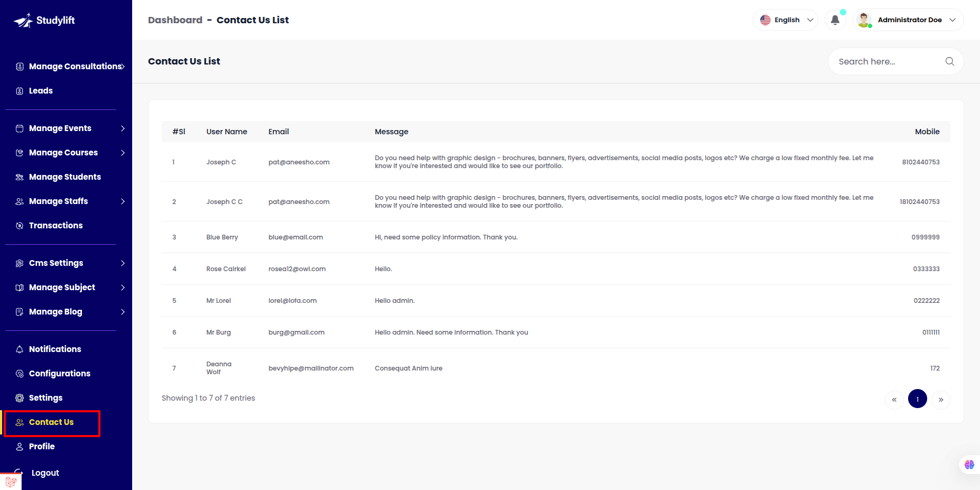The height and width of the screenshot is (490, 980).
Task: Go to previous page with « button
Action: pos(894,400)
